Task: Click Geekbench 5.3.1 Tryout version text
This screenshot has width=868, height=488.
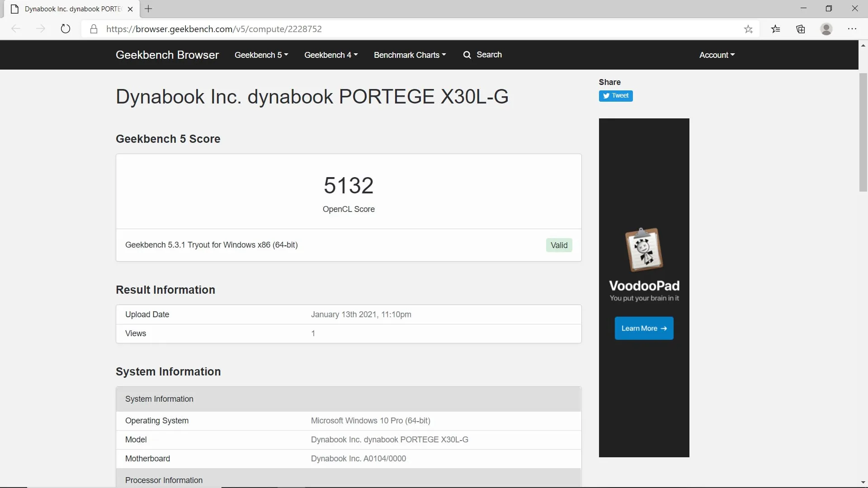Action: coord(211,245)
